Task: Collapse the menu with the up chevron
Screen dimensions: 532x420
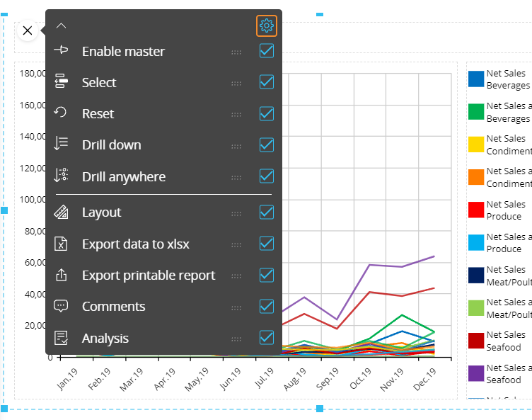Action: tap(61, 26)
